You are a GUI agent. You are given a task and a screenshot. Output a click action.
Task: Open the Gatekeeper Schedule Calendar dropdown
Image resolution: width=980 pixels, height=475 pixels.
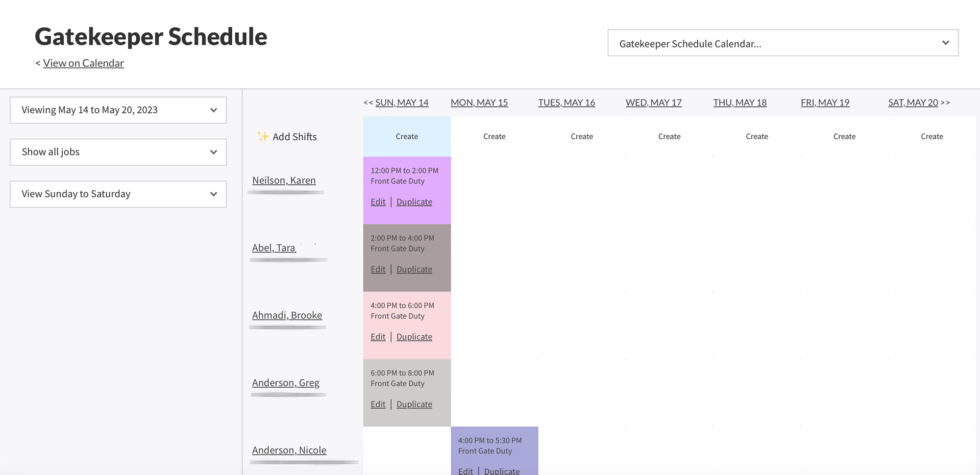783,43
